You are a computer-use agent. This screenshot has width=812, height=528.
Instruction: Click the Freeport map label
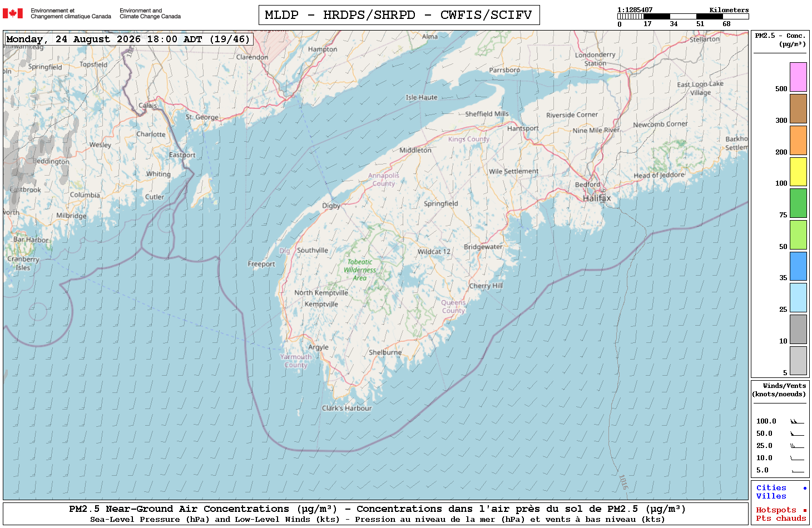pyautogui.click(x=261, y=264)
